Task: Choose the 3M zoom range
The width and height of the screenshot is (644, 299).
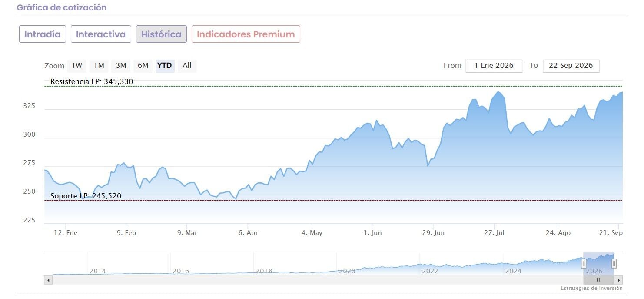Action: pyautogui.click(x=121, y=66)
